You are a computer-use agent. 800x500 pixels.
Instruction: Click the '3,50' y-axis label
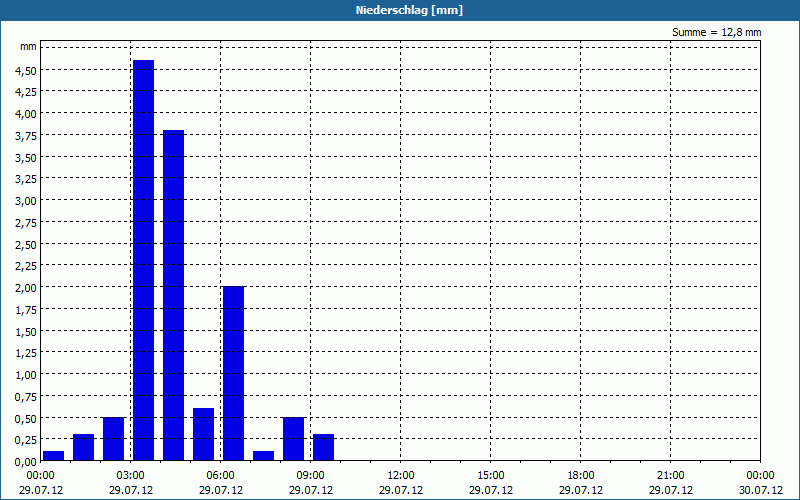(26, 158)
